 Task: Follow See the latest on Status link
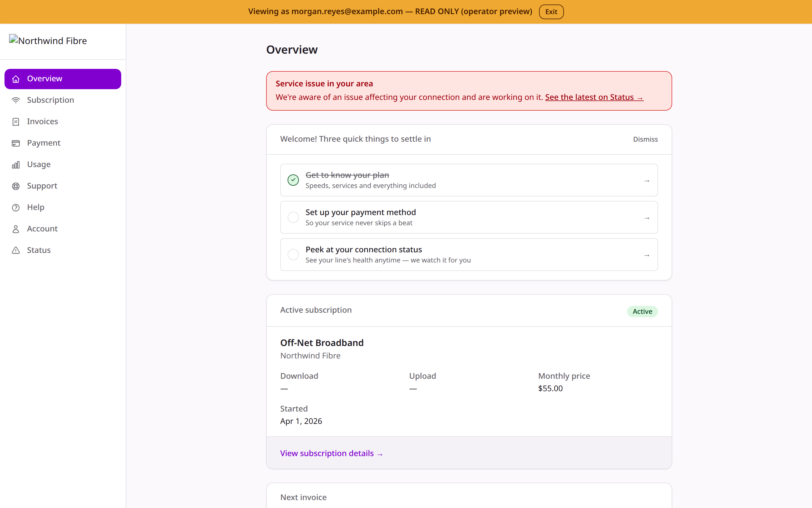pyautogui.click(x=594, y=97)
